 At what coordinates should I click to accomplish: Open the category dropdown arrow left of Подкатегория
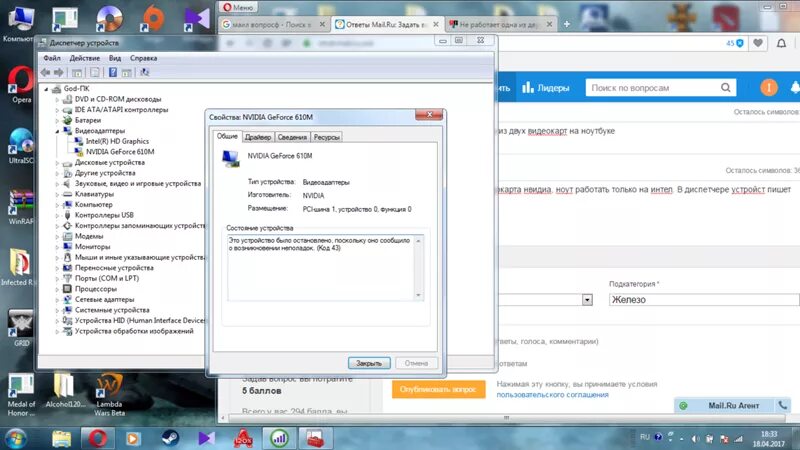(x=587, y=300)
